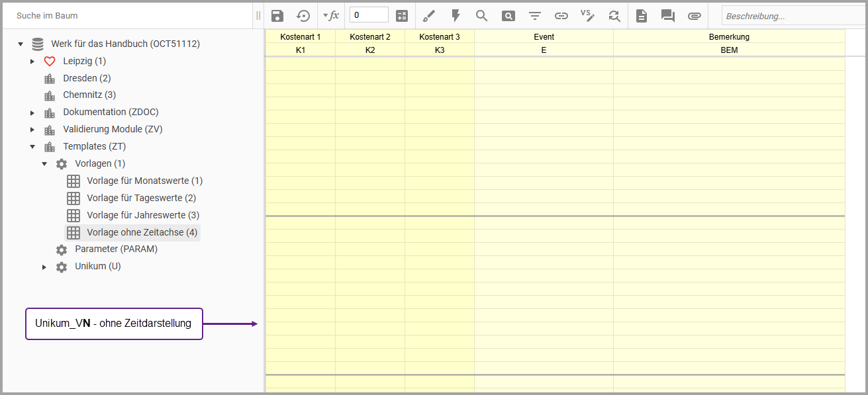Click the save disk icon
Viewport: 868px width, 395px height.
tap(277, 16)
